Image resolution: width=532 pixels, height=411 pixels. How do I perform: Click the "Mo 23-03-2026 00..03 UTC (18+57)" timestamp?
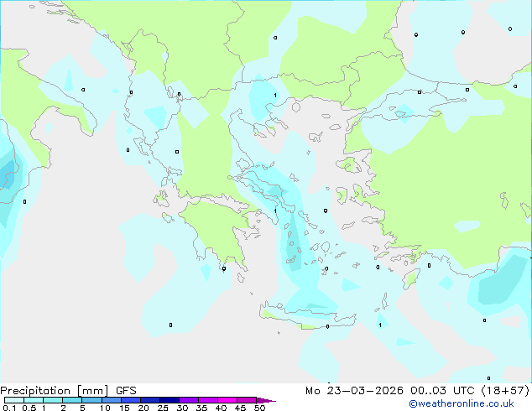point(417,391)
